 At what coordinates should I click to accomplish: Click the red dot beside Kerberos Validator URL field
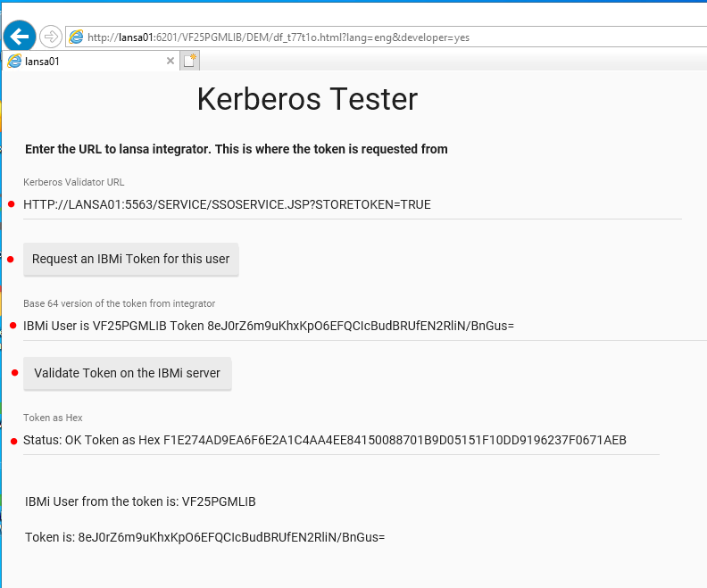12,204
